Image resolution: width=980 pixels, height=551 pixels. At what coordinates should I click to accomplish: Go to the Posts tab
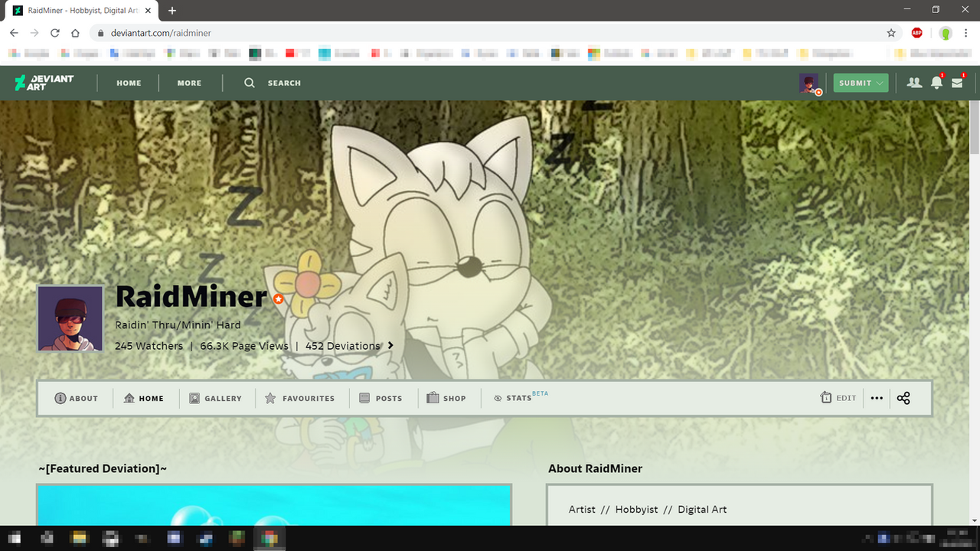pyautogui.click(x=381, y=398)
